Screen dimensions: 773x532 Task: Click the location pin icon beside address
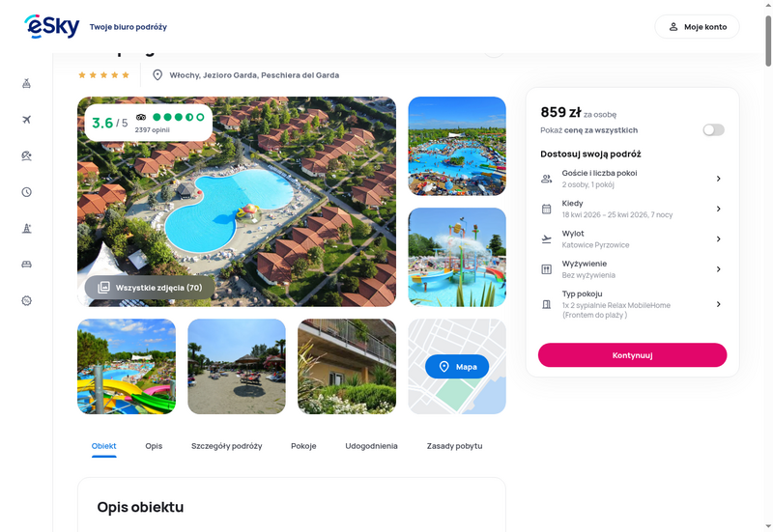pos(157,75)
